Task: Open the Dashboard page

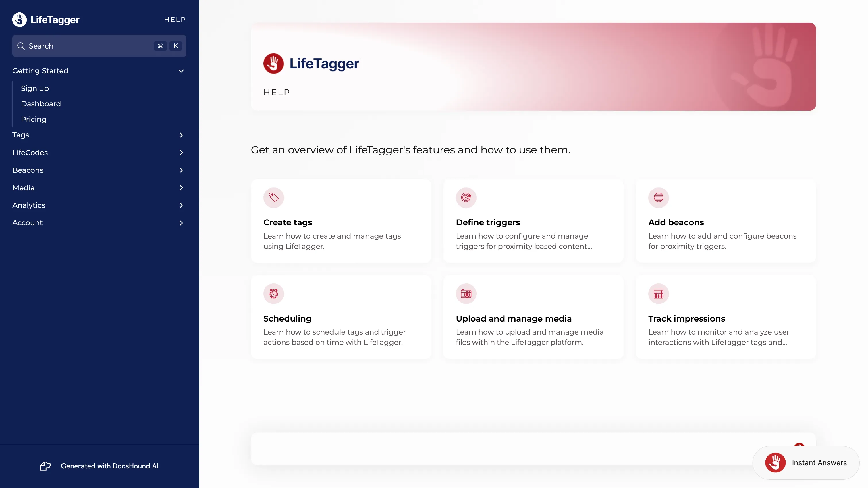Action: pos(40,103)
